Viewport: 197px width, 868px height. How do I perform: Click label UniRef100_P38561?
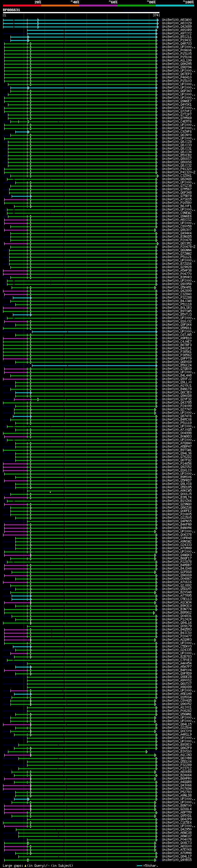click(177, 352)
